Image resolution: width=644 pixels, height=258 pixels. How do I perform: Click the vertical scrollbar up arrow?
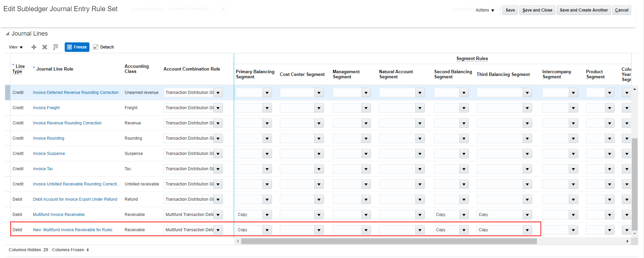635,89
